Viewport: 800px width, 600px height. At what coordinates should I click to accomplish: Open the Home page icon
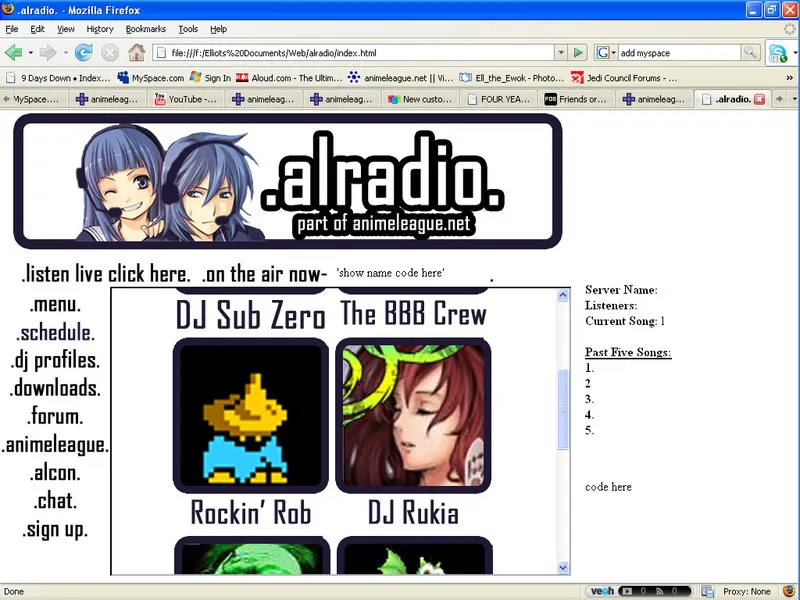(136, 53)
